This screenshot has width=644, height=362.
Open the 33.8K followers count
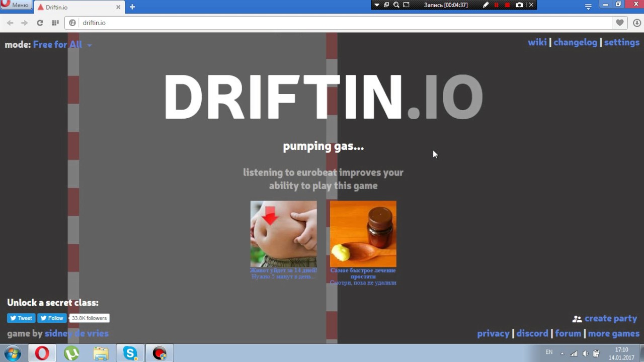pos(89,318)
